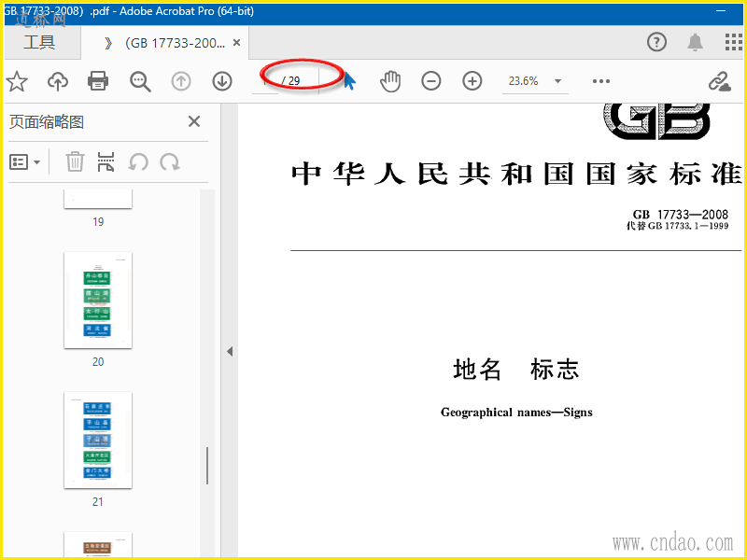The height and width of the screenshot is (560, 747).
Task: Zoom in with the plus button
Action: [472, 81]
